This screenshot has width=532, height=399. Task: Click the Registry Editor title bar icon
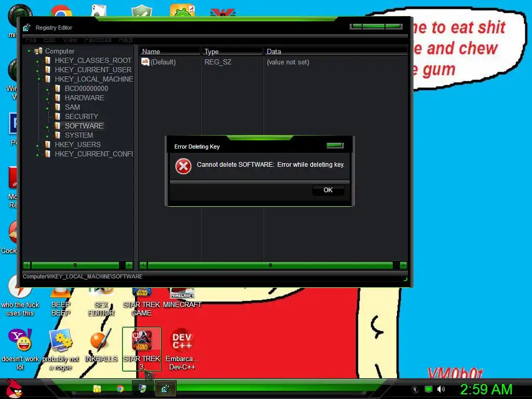point(27,28)
